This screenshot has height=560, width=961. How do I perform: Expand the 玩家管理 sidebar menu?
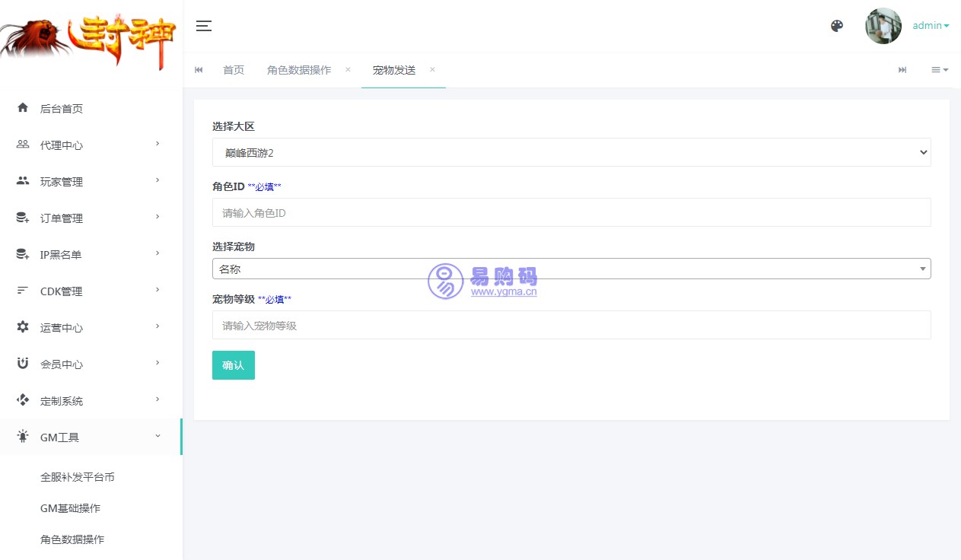pos(62,182)
